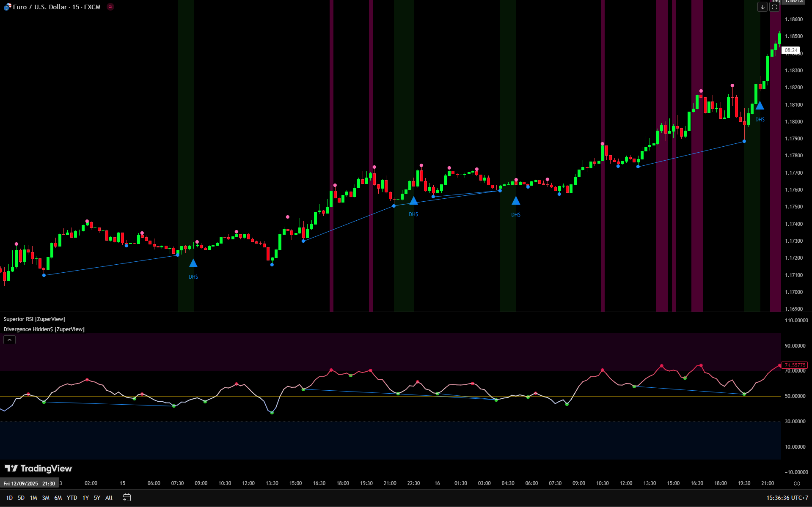This screenshot has width=812, height=507.
Task: Maximize the price chart pane
Action: point(774,7)
